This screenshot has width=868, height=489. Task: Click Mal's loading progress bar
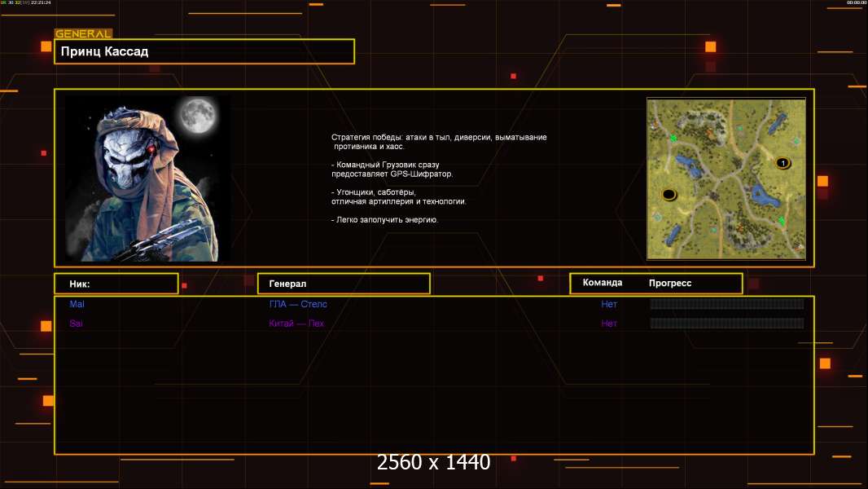(x=726, y=304)
